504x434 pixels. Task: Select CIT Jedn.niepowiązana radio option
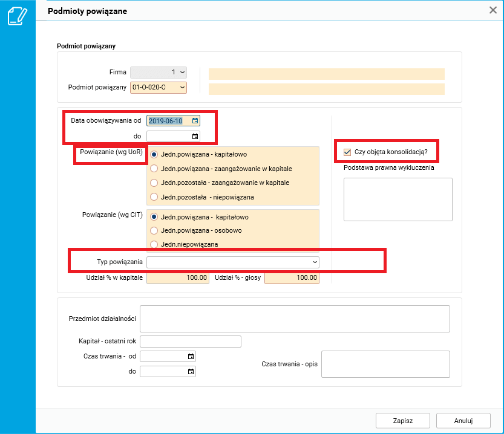[x=155, y=244]
